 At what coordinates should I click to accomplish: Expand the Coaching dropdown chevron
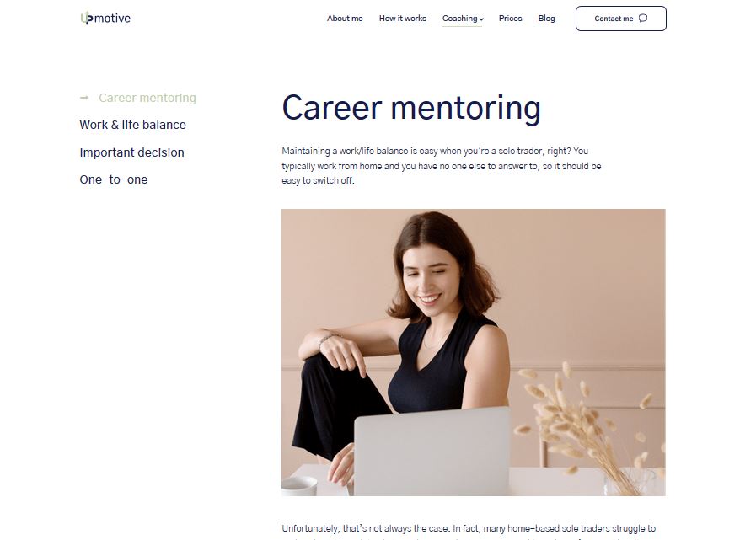[x=481, y=19]
